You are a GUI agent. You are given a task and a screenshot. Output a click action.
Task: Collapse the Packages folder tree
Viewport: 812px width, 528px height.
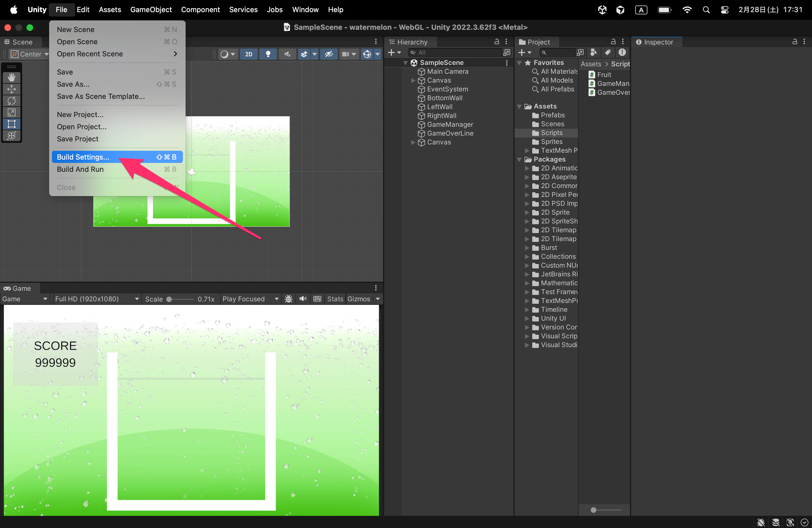tap(520, 160)
